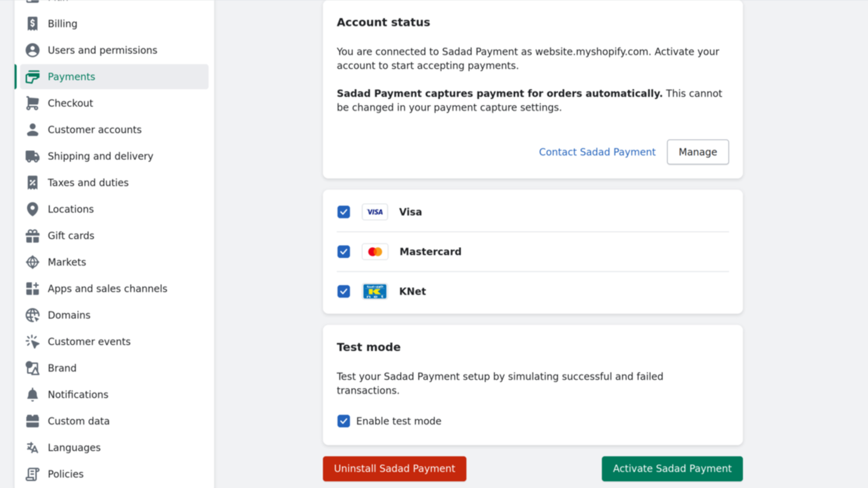868x488 pixels.
Task: Navigate to Taxes and duties
Action: (114, 183)
